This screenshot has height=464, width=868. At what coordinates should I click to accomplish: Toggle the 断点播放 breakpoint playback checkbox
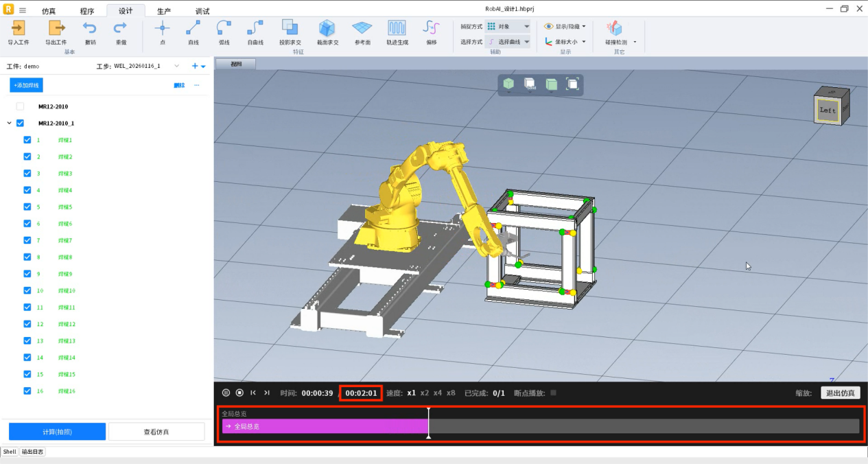[554, 393]
